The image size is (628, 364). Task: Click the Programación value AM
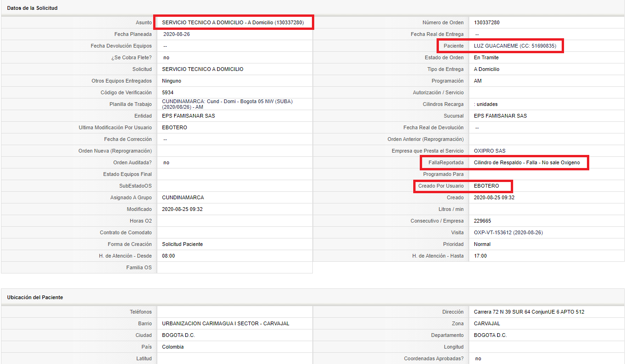(x=478, y=81)
